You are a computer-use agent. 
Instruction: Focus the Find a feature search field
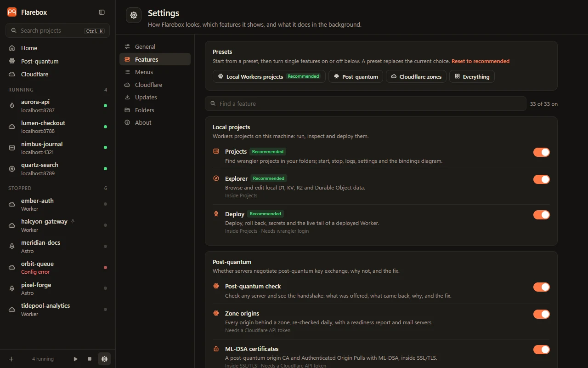(x=366, y=103)
